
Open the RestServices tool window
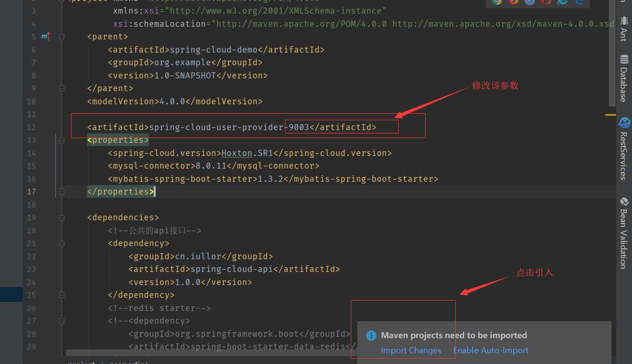point(624,148)
